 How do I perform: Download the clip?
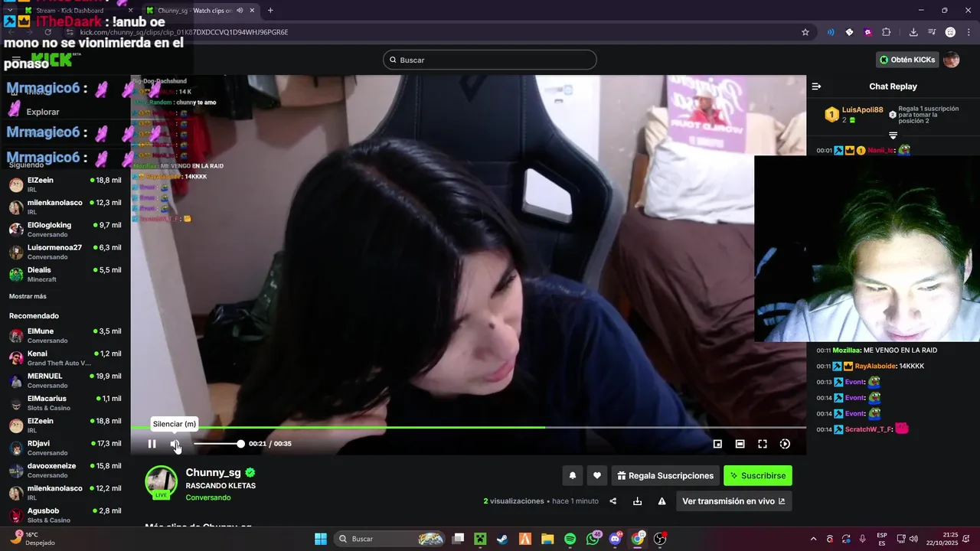(637, 501)
